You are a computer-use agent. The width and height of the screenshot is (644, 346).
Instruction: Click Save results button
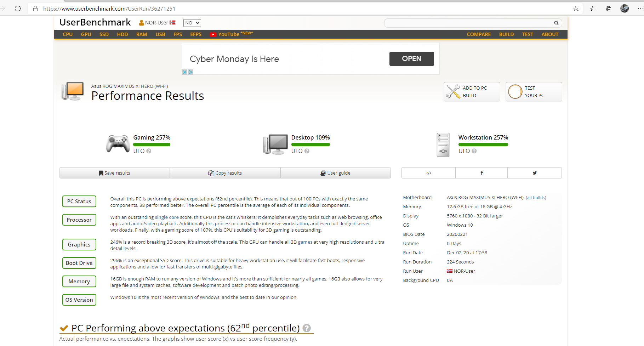click(x=115, y=173)
